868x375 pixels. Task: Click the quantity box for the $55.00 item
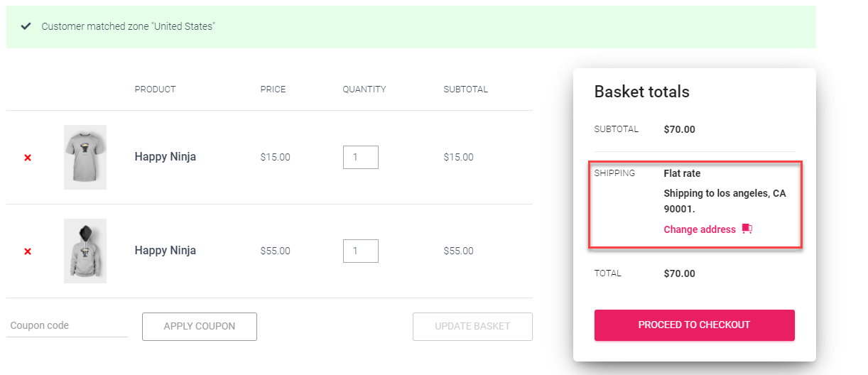(x=361, y=251)
